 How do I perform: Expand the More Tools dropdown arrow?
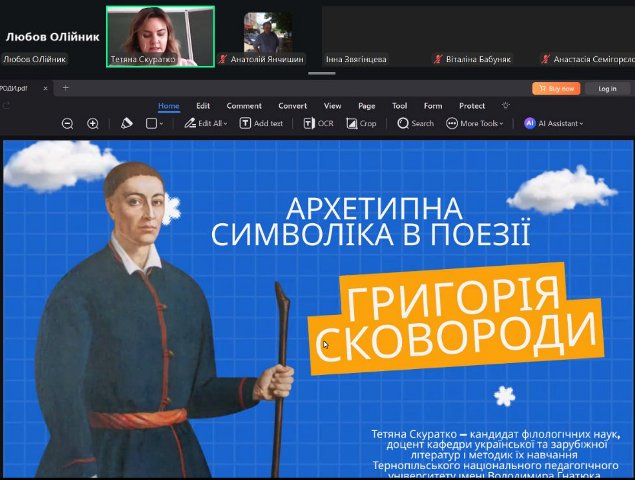pyautogui.click(x=501, y=124)
